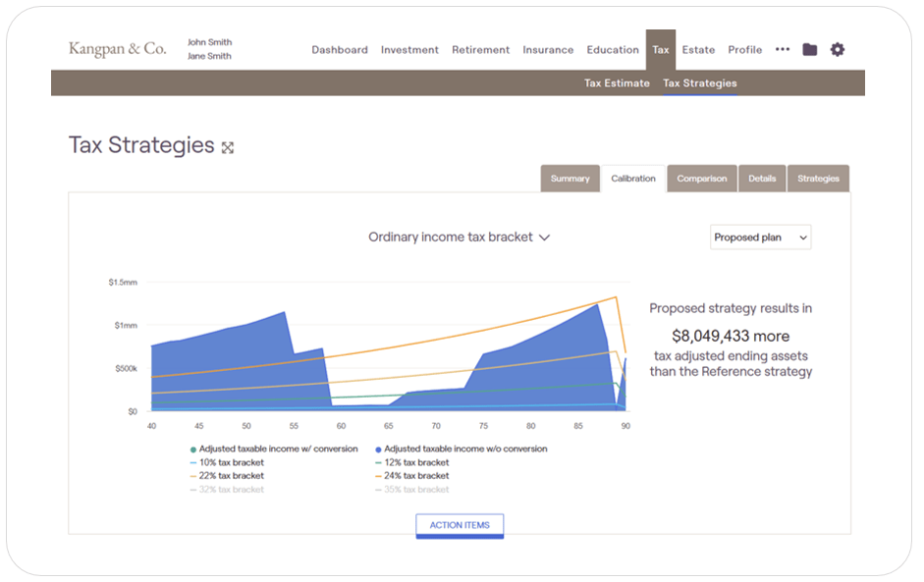The height and width of the screenshot is (582, 924).
Task: Toggle Adjusted taxable income w/o conversion legend
Action: click(460, 449)
